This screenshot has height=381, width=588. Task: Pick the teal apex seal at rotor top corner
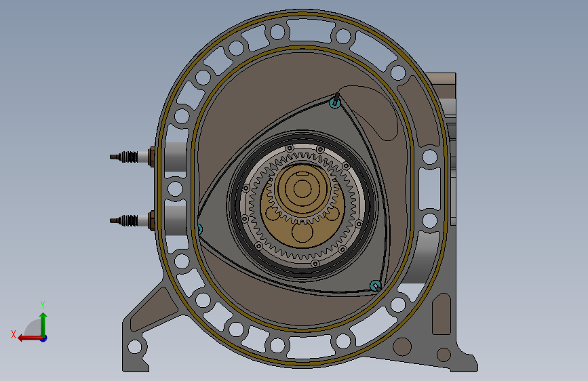(x=335, y=102)
